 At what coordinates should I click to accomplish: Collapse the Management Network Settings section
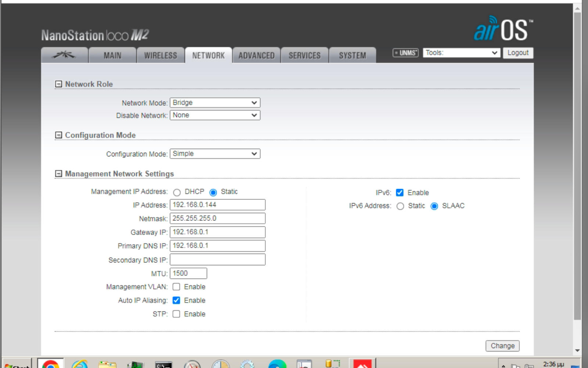coord(58,174)
